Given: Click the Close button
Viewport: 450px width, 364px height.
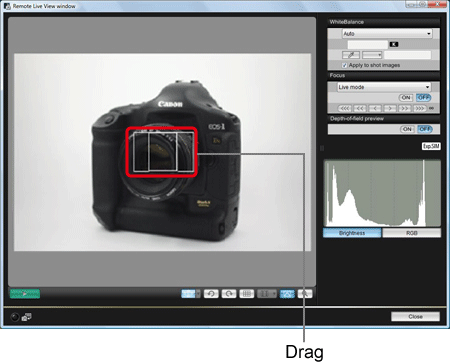Looking at the screenshot, I should click(x=415, y=317).
